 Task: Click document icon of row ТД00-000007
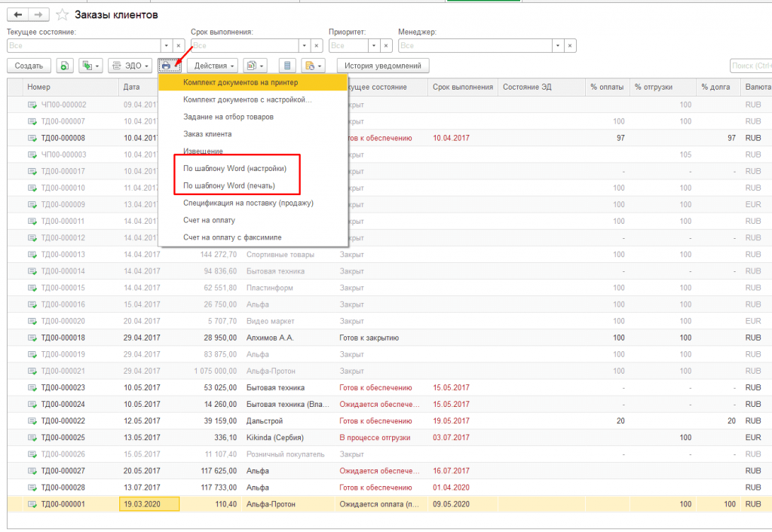pyautogui.click(x=32, y=121)
